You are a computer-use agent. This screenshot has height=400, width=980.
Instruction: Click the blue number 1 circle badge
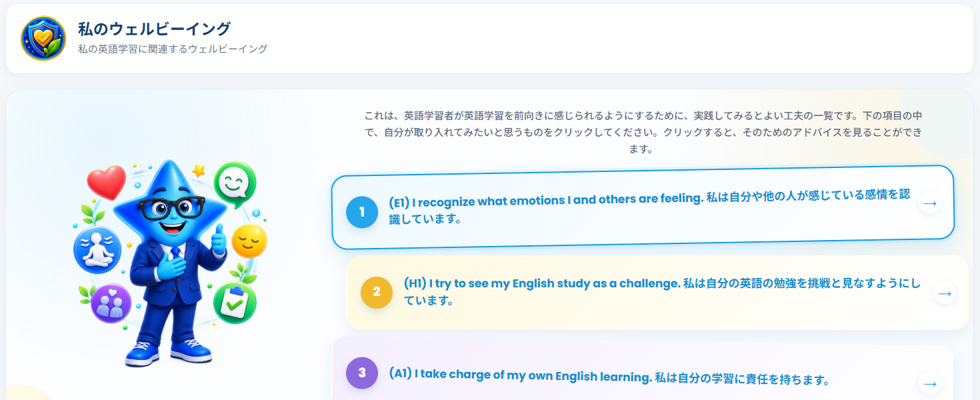[362, 212]
